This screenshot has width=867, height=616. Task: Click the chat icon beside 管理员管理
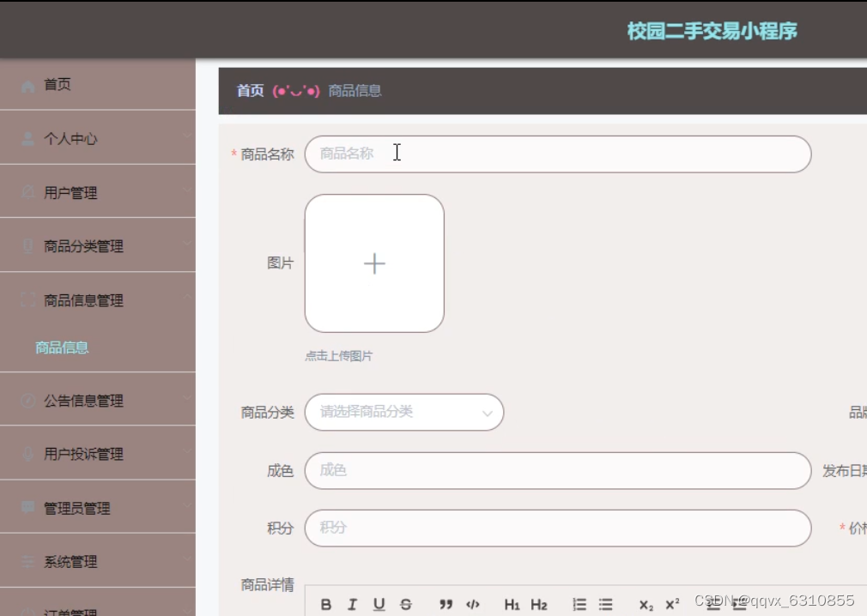coord(27,507)
